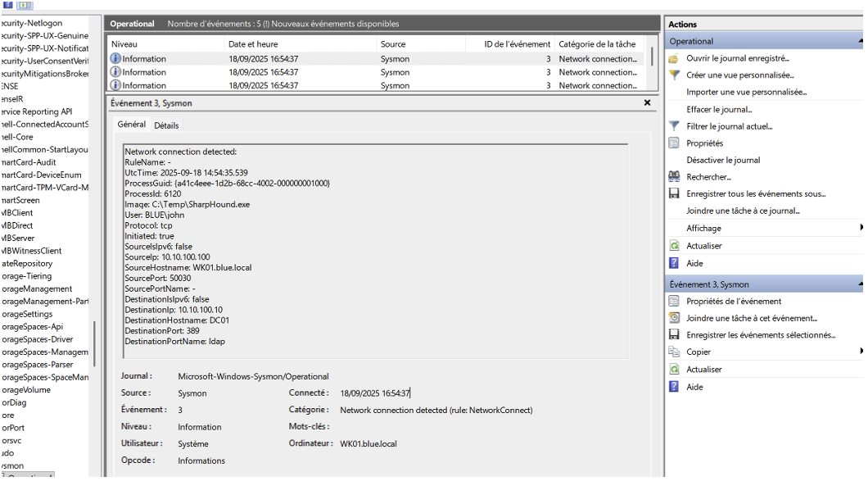
Task: Switch to the Détails tab
Action: click(x=166, y=125)
